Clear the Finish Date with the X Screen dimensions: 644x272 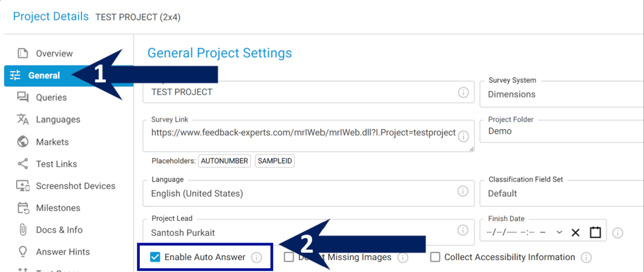pos(575,232)
